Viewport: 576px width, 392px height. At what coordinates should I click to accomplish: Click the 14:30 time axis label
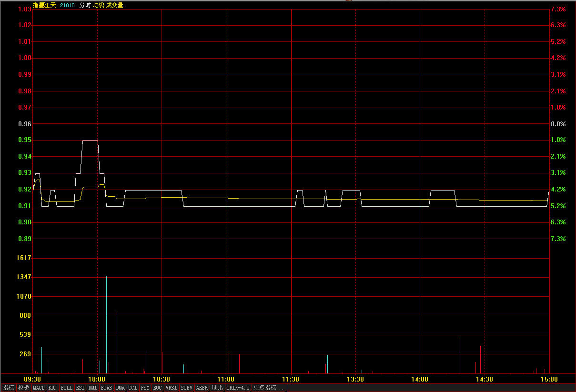point(485,379)
